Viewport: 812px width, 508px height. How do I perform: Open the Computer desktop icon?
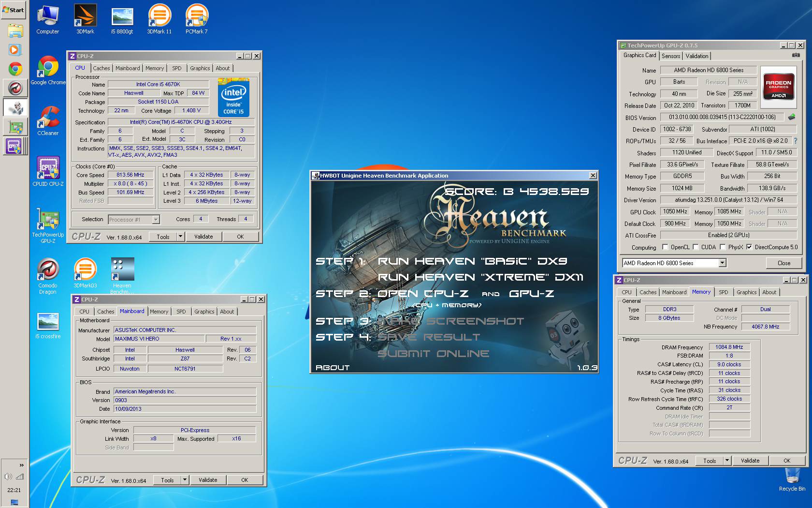(x=47, y=20)
